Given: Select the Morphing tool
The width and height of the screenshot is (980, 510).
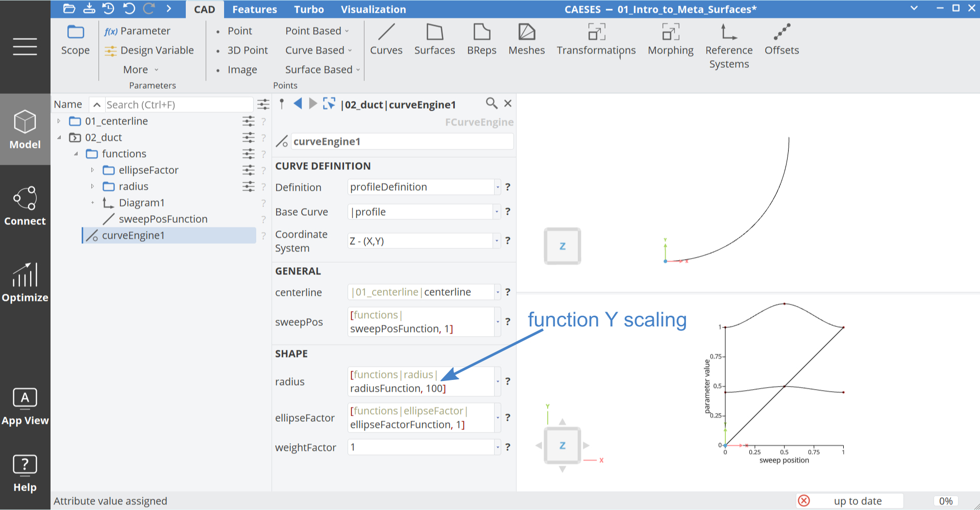Looking at the screenshot, I should pos(670,39).
